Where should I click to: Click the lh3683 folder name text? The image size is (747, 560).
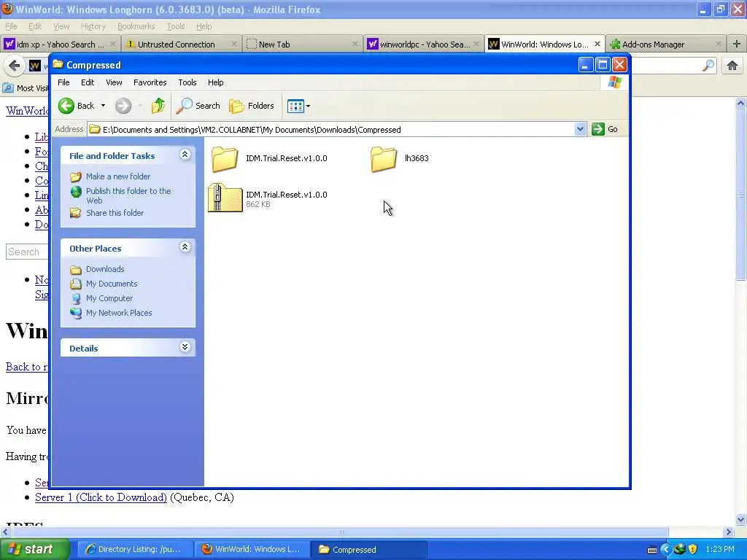point(417,158)
